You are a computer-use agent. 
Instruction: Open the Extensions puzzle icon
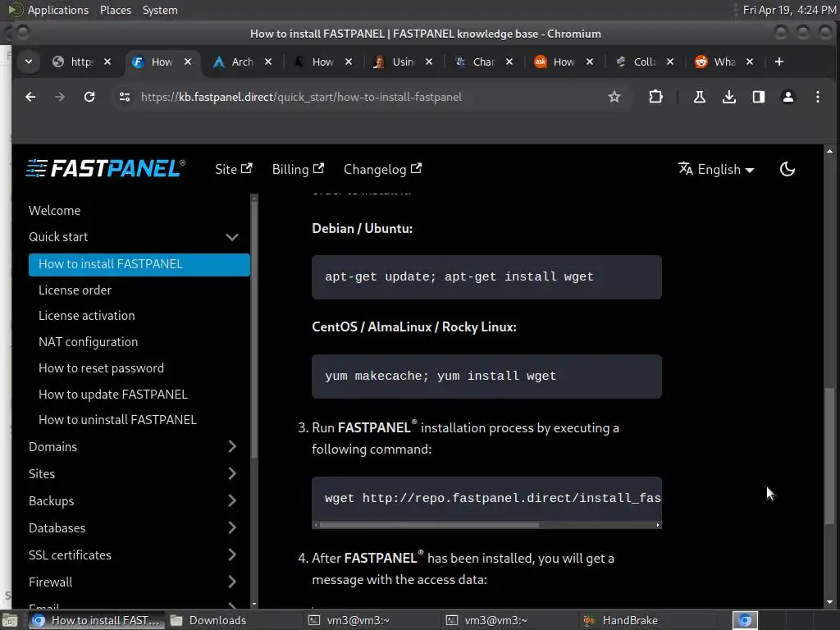point(655,97)
